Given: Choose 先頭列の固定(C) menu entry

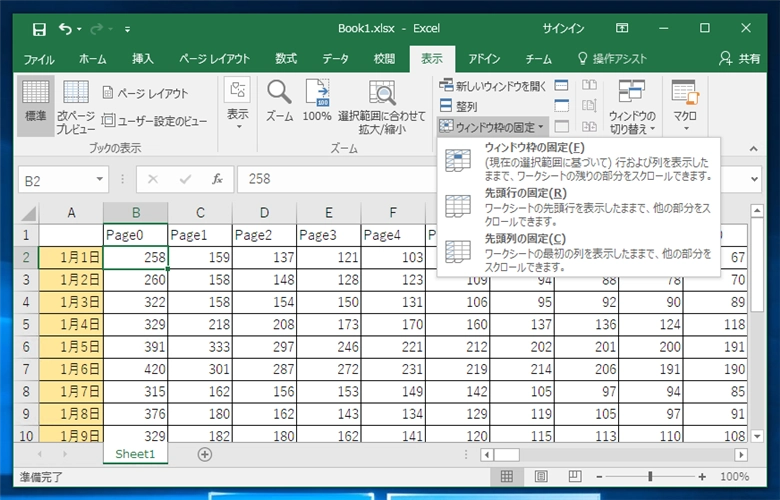Looking at the screenshot, I should tap(578, 252).
